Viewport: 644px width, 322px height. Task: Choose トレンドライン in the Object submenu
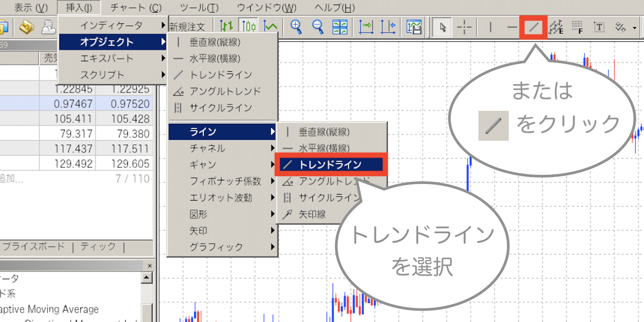(x=223, y=75)
